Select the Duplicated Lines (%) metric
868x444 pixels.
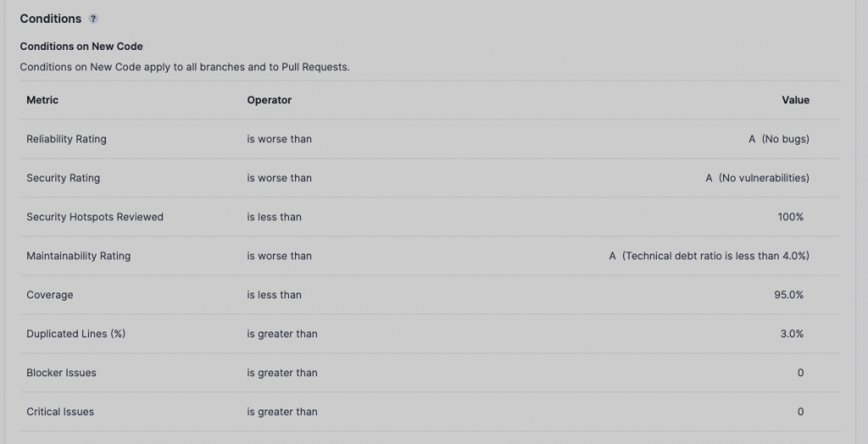coord(75,334)
